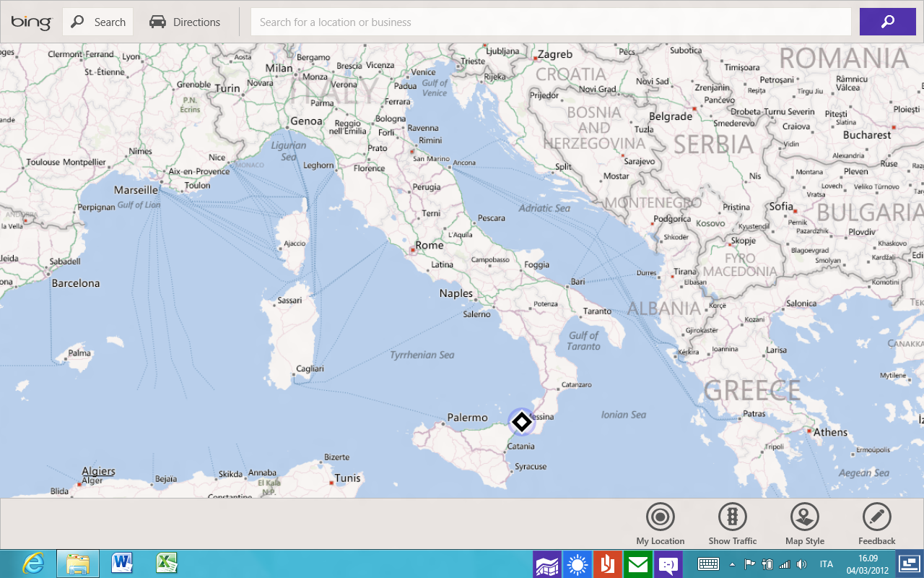Image resolution: width=924 pixels, height=578 pixels.
Task: Click Genoa on the map
Action: (x=306, y=121)
